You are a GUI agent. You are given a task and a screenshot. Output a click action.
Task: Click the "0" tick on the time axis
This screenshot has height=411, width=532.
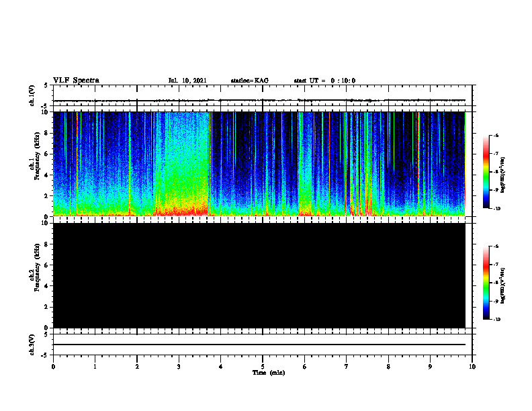[53, 367]
